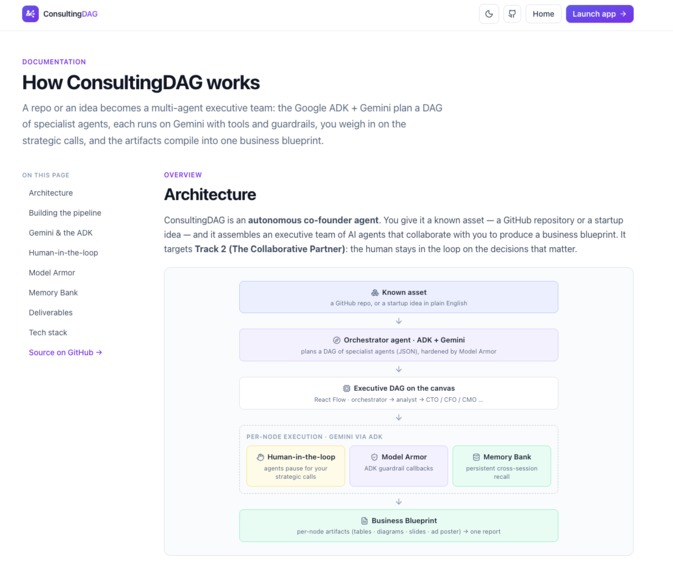This screenshot has width=673, height=573.
Task: Toggle dark mode with the moon icon
Action: (x=489, y=14)
